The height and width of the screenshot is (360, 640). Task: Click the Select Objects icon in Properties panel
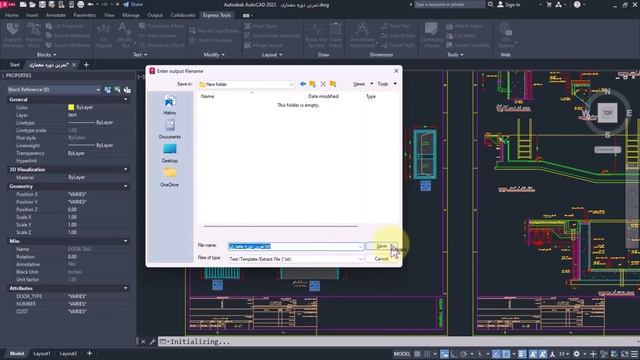[x=118, y=90]
